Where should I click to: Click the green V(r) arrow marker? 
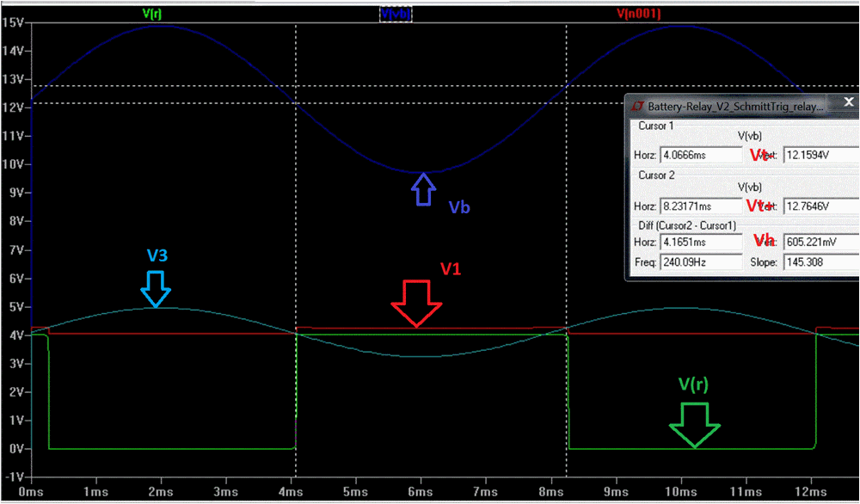(694, 426)
